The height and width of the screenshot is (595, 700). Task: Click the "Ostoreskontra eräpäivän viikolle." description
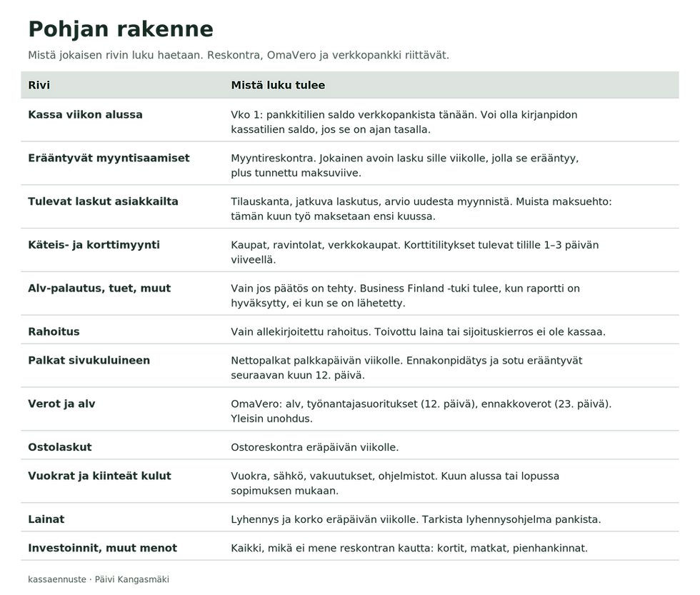[x=315, y=447]
